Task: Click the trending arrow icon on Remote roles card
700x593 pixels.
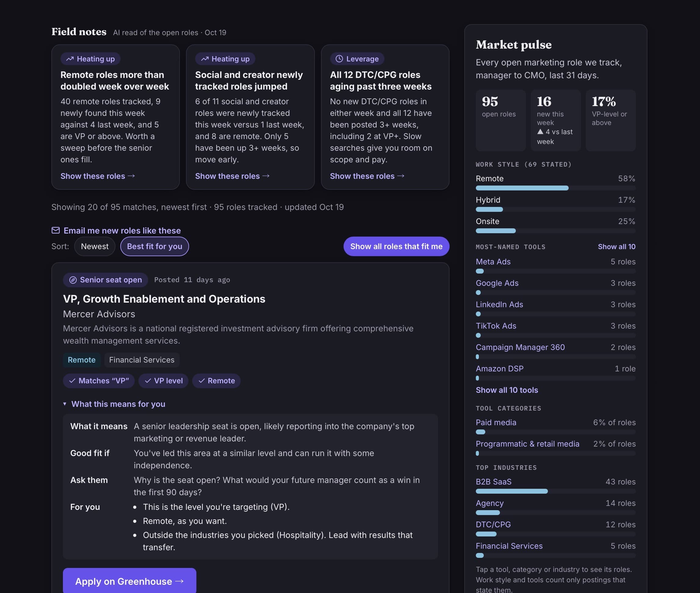Action: (70, 59)
